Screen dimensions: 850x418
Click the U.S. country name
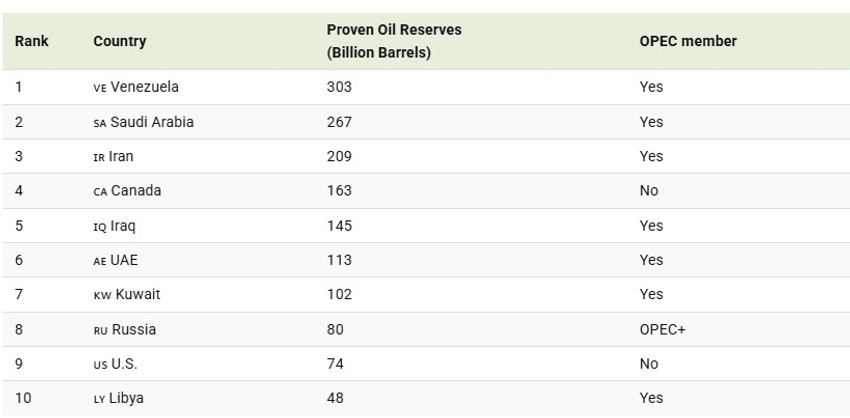coord(124,364)
